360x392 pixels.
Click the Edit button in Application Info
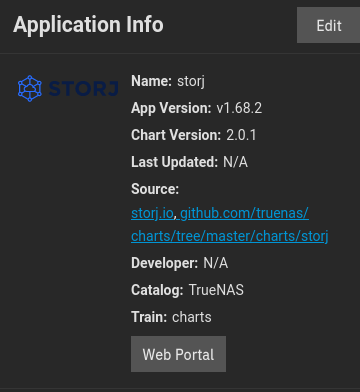pos(329,25)
